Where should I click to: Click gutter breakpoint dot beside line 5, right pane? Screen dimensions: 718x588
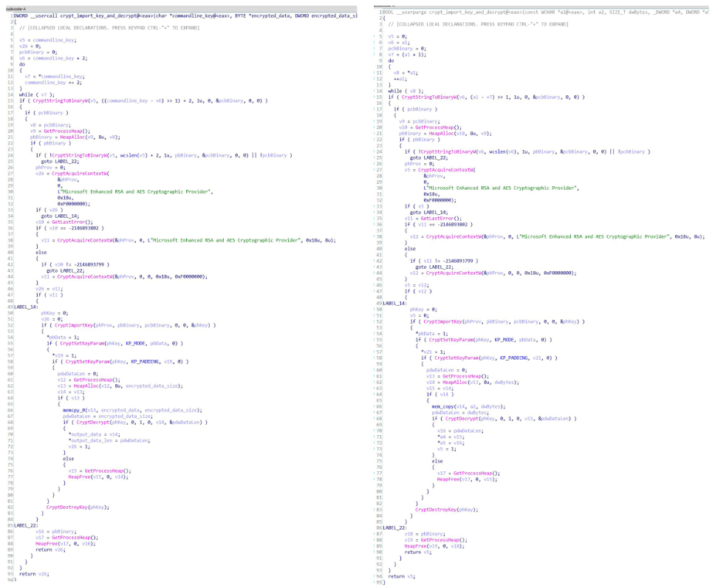[x=375, y=36]
